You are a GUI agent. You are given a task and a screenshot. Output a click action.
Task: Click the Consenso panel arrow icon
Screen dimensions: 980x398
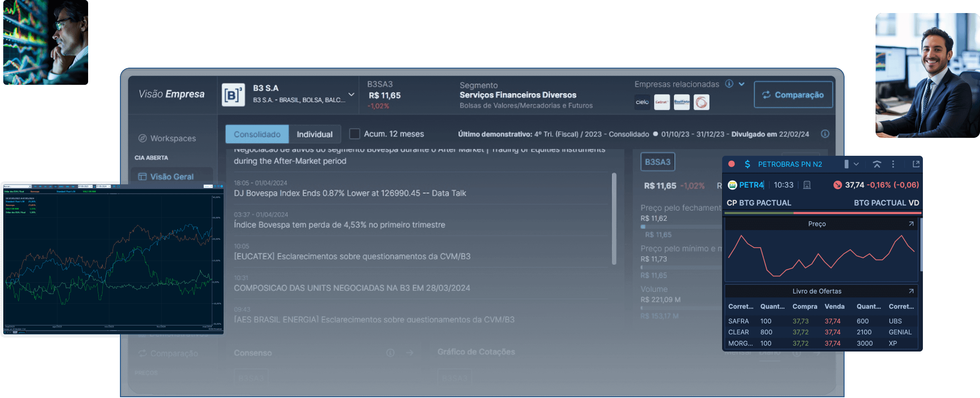[x=410, y=353]
